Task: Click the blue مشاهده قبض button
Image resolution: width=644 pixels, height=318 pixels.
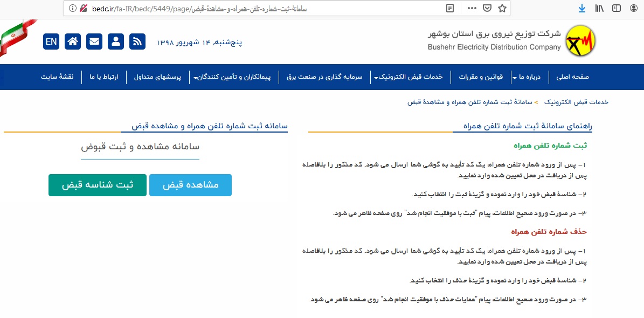Action: click(191, 185)
